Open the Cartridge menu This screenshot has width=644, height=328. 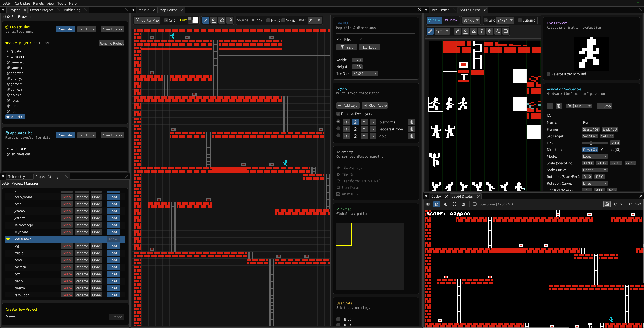pos(22,3)
